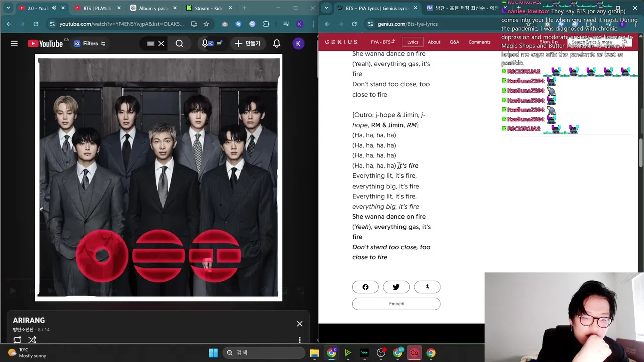This screenshot has width=644, height=362.
Task: Start voice search with the microphone icon
Action: click(205, 44)
